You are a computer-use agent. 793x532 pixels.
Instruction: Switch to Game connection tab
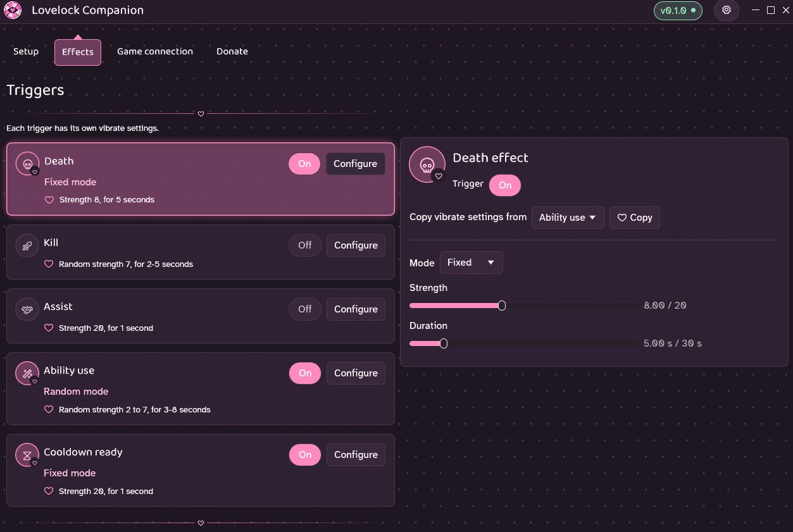155,51
